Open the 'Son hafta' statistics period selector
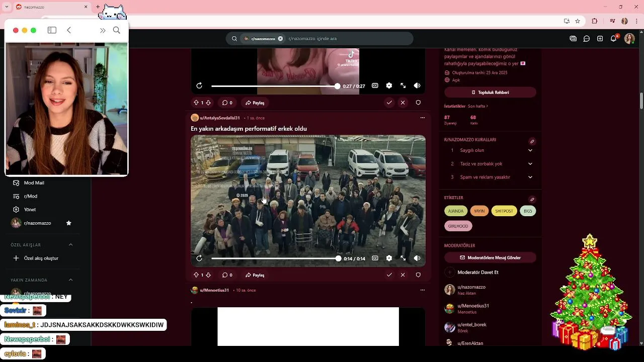This screenshot has height=362, width=644. pos(478,106)
